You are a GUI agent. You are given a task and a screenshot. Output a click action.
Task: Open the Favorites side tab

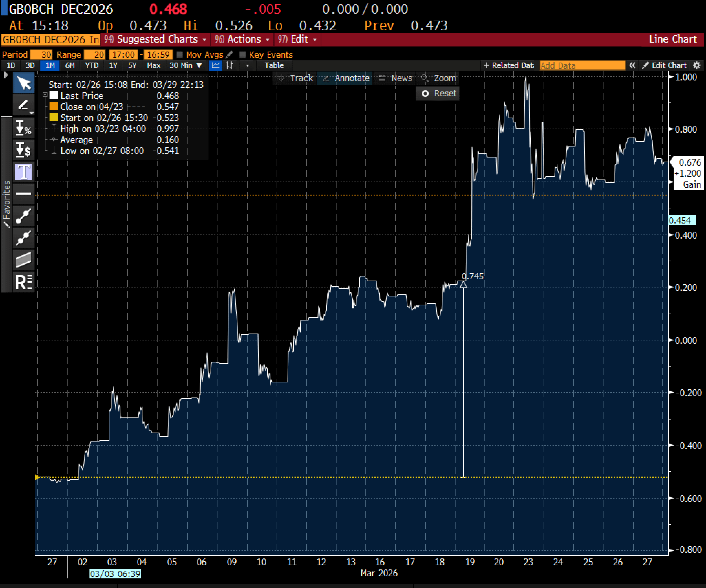[x=7, y=204]
